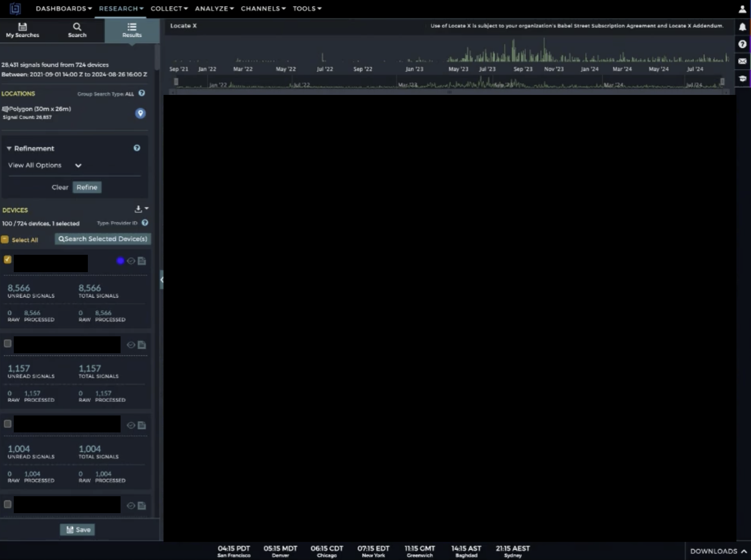Toggle visibility eye for the fourth device
This screenshot has width=751, height=560.
tap(131, 506)
